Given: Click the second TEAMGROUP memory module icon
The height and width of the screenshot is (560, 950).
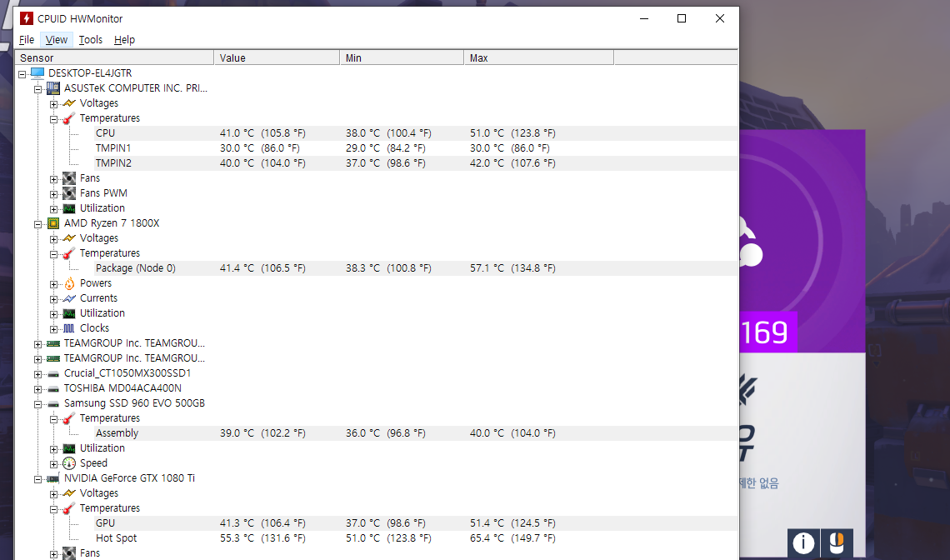Looking at the screenshot, I should coord(53,358).
